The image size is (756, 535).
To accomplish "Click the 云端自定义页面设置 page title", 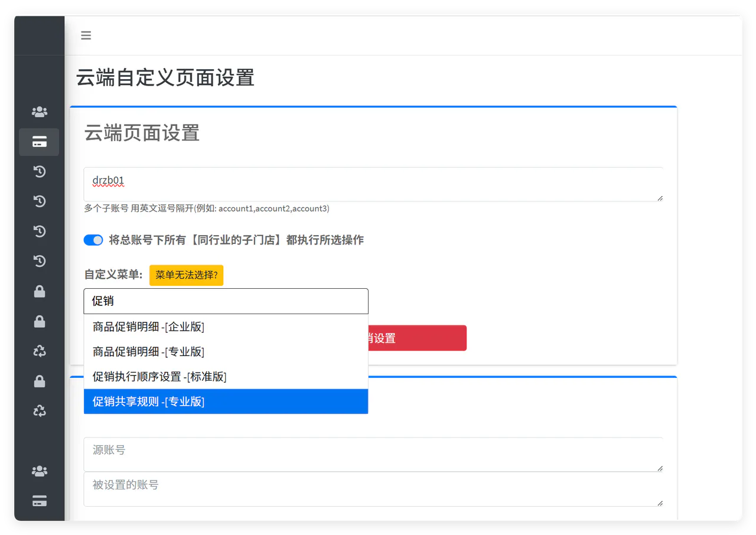I will coord(165,78).
